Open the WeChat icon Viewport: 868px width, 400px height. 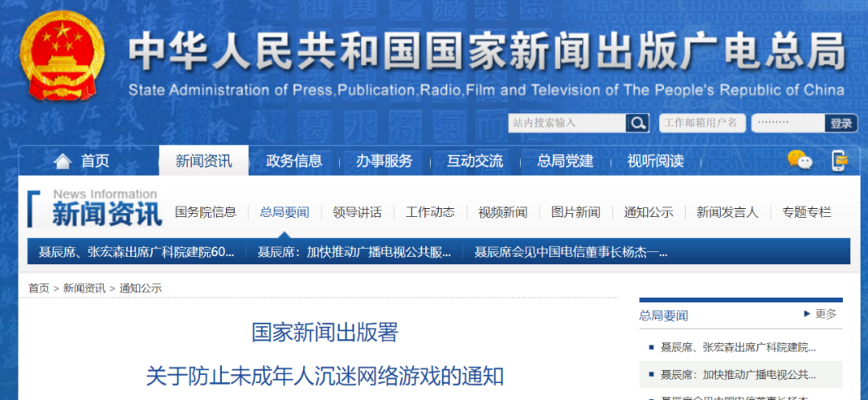click(x=800, y=160)
